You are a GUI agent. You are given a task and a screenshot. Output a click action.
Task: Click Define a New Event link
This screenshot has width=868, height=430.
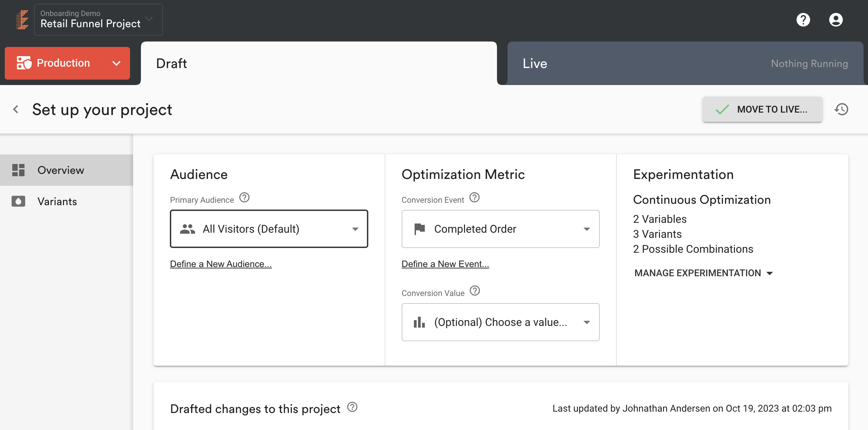pyautogui.click(x=445, y=264)
